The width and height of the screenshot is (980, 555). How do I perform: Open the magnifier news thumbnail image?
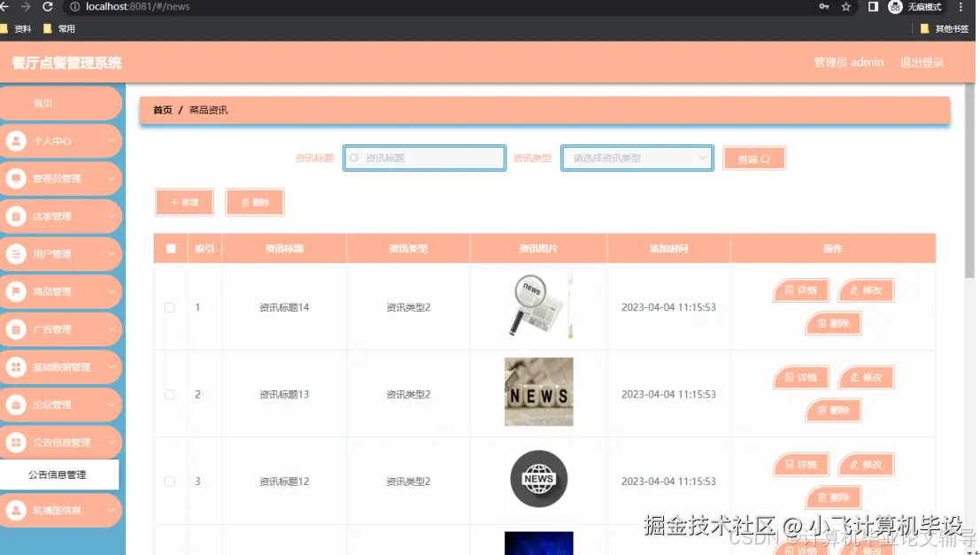pos(539,304)
